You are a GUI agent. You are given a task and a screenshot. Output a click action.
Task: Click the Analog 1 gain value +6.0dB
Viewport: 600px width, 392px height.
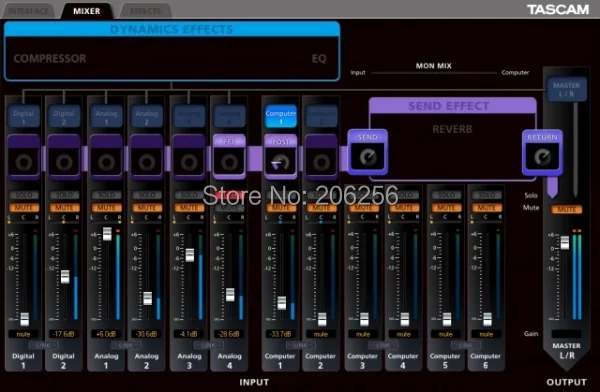[x=106, y=334]
